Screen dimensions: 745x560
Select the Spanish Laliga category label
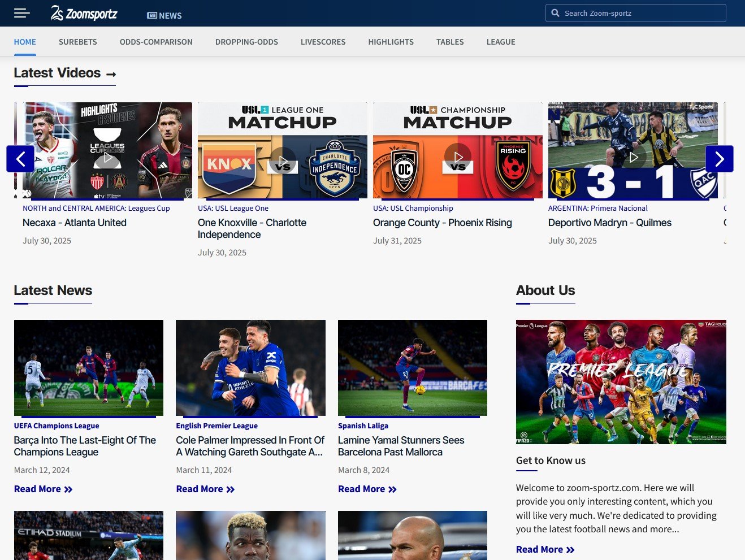pyautogui.click(x=363, y=426)
